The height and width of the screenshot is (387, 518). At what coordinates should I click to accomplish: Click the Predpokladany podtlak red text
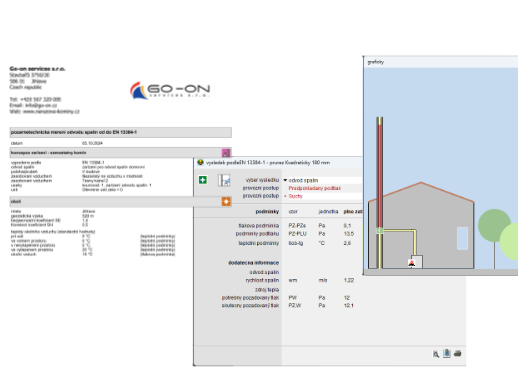point(314,188)
